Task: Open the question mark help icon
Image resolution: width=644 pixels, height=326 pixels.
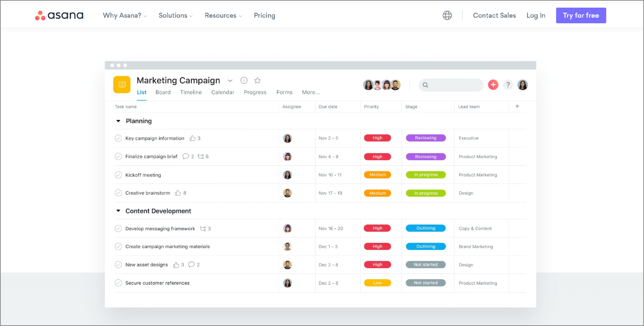Action: pyautogui.click(x=508, y=85)
